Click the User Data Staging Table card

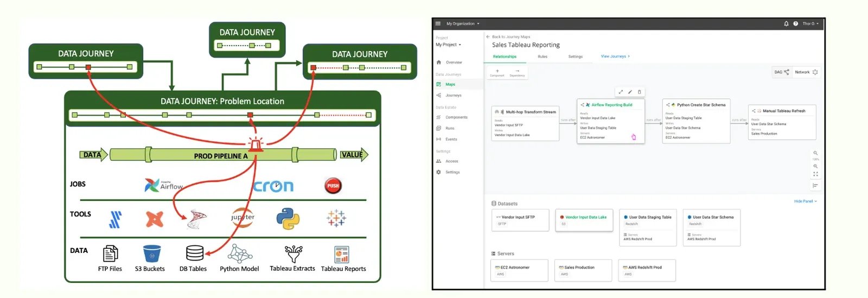click(648, 228)
